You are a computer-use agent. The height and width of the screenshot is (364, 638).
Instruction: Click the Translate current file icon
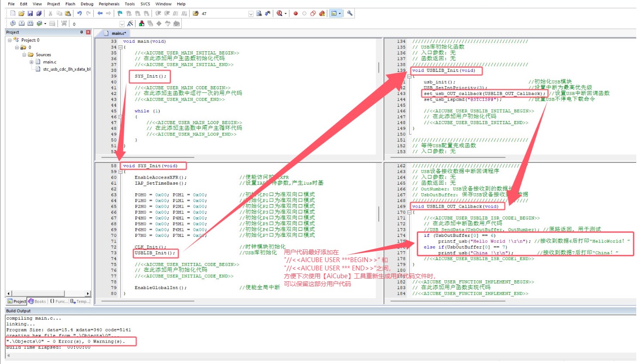[x=13, y=24]
